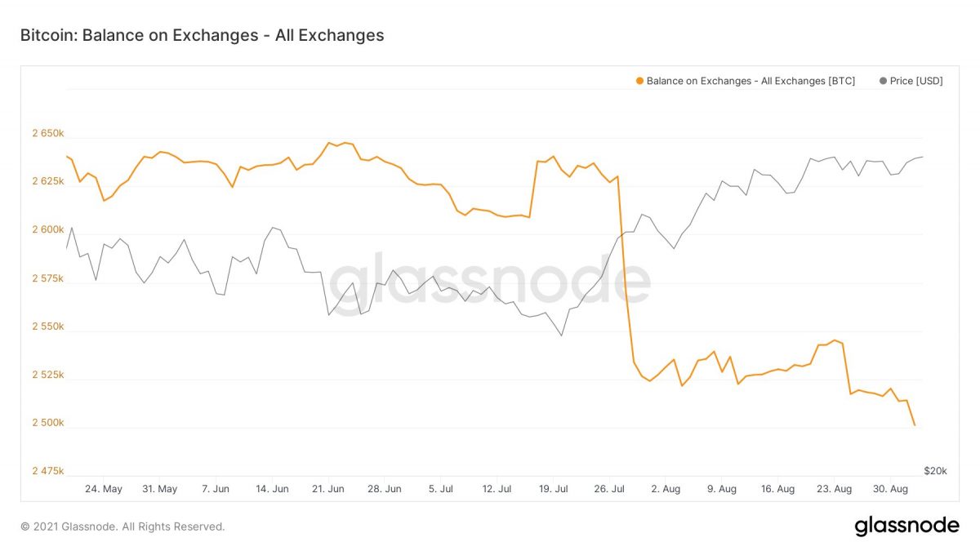This screenshot has height=551, width=980.
Task: Click the 26. Jul date label
Action: point(609,489)
